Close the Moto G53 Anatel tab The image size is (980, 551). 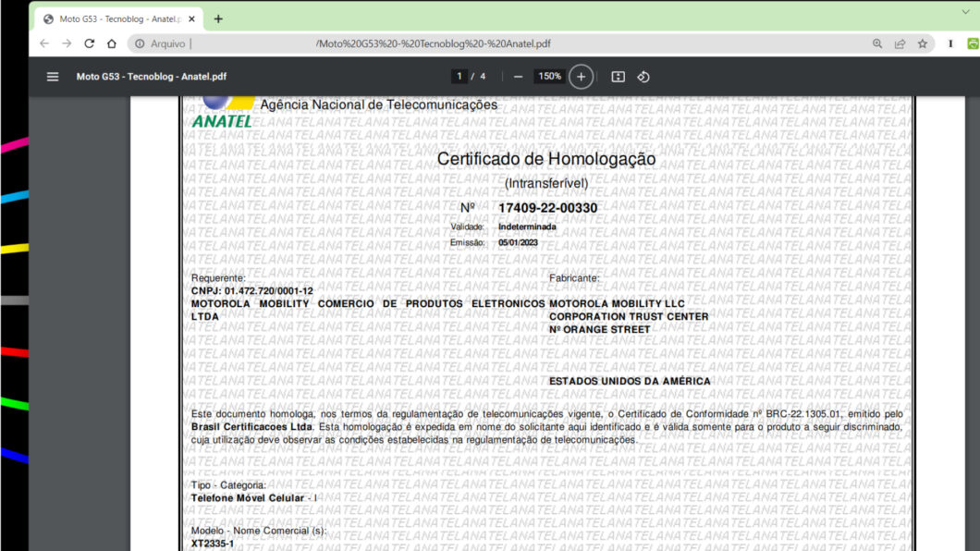coord(192,19)
